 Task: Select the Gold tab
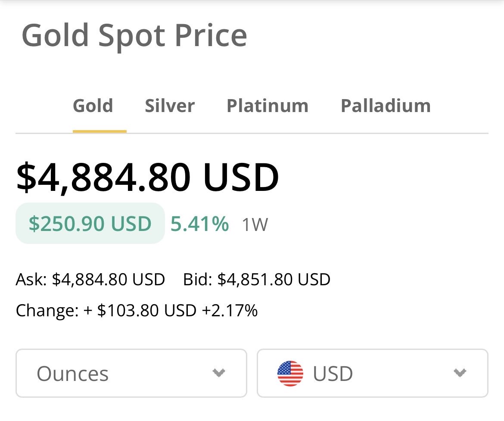(93, 106)
